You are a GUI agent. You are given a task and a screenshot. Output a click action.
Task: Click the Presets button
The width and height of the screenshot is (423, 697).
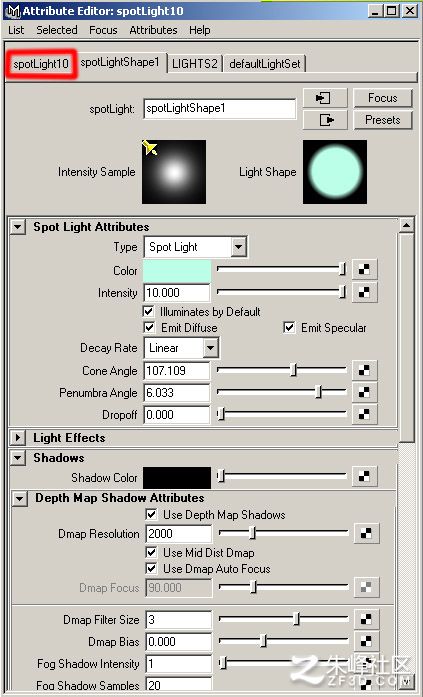[383, 120]
